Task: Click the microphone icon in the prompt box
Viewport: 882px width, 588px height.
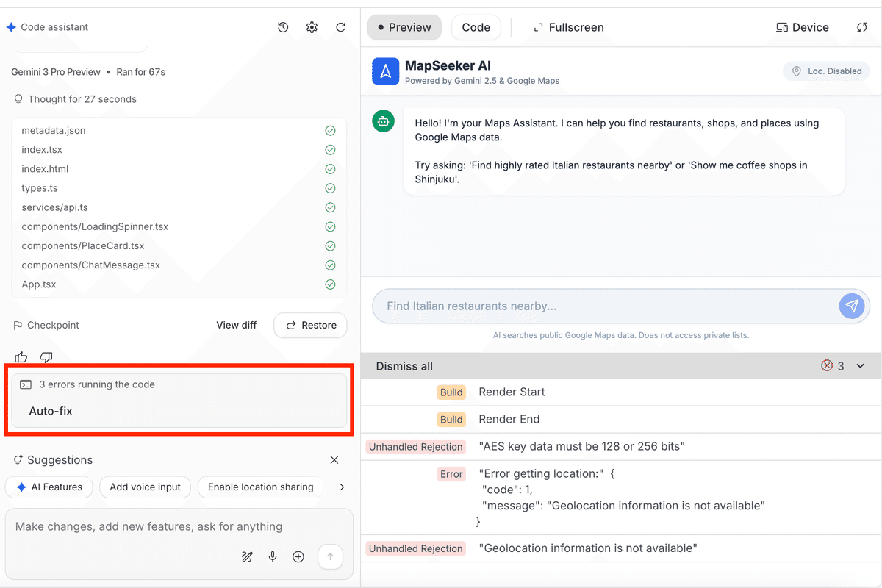Action: [273, 557]
